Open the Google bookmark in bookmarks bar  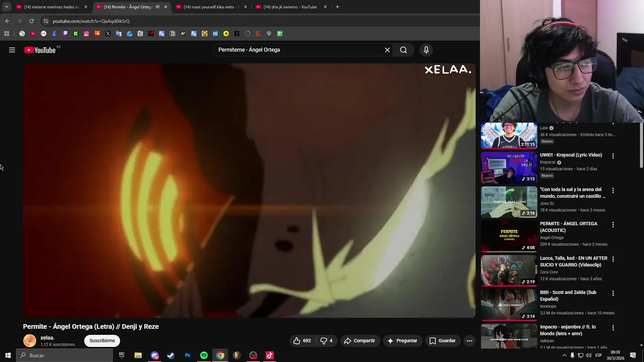coord(22,34)
